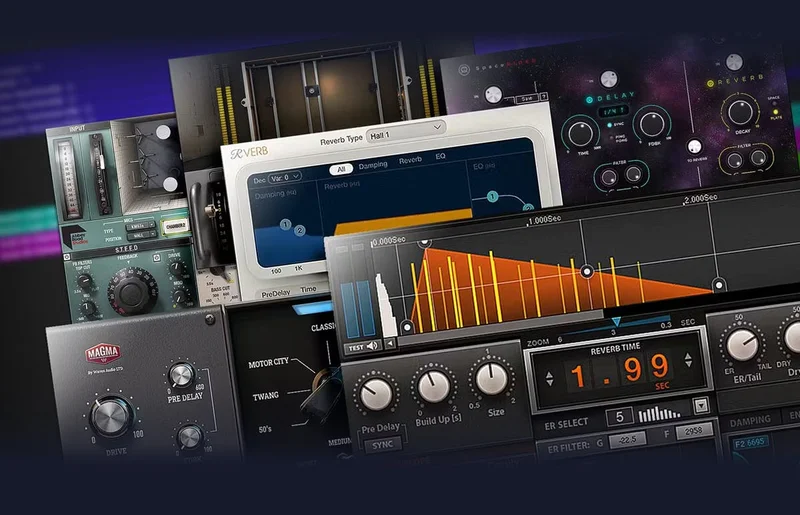Click the envelope node near 2.000Sec
This screenshot has height=515, width=800.
pyautogui.click(x=719, y=284)
